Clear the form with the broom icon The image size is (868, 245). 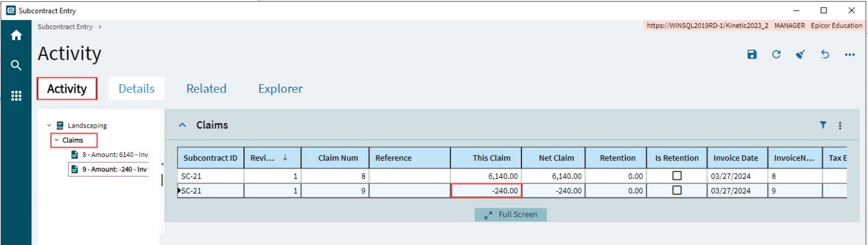[x=800, y=55]
